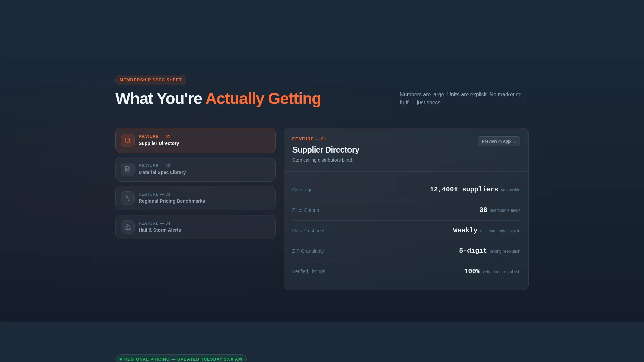Click the 'Filter Criteria' row label
The image size is (644, 362).
(x=306, y=210)
